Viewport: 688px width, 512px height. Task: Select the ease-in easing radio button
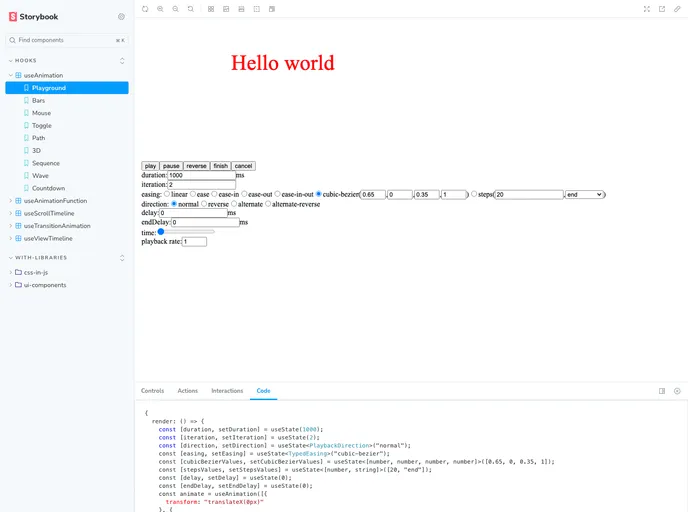point(214,194)
